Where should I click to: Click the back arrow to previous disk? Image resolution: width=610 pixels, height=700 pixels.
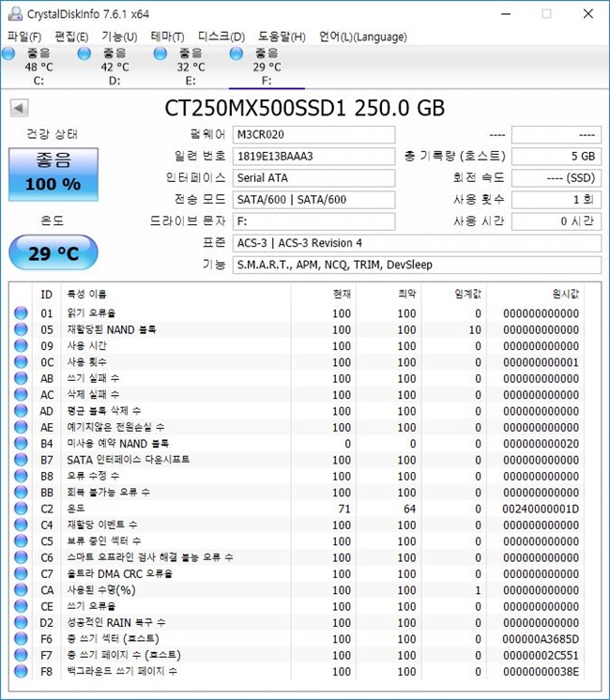click(19, 108)
